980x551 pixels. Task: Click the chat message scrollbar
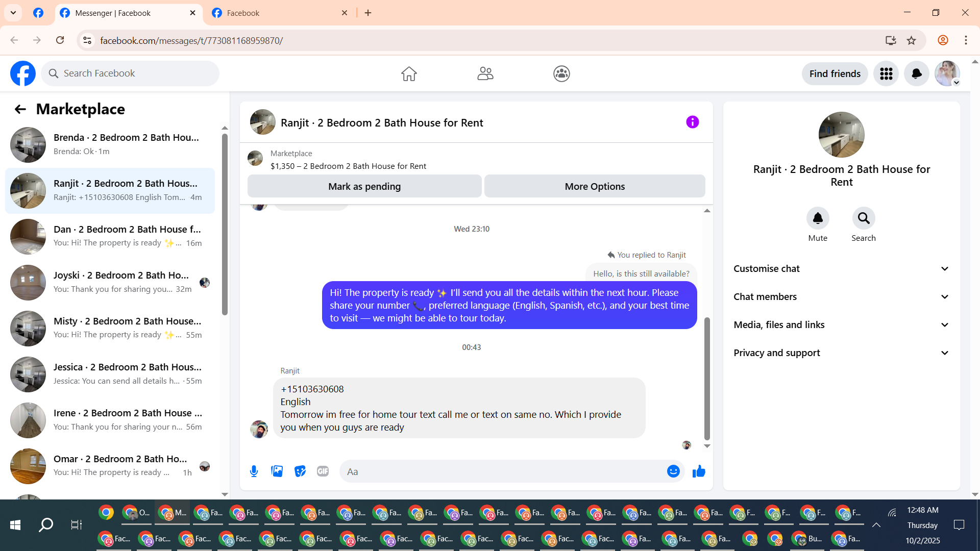tap(707, 378)
